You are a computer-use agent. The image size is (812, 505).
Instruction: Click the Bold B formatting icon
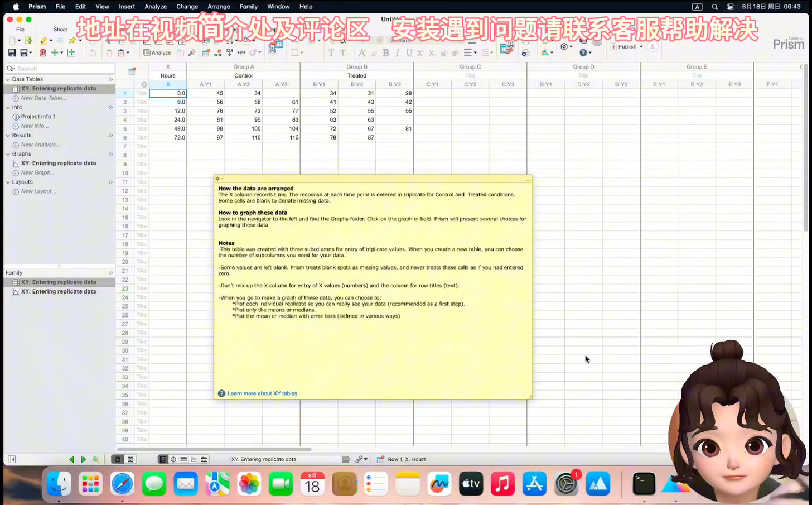coord(385,52)
